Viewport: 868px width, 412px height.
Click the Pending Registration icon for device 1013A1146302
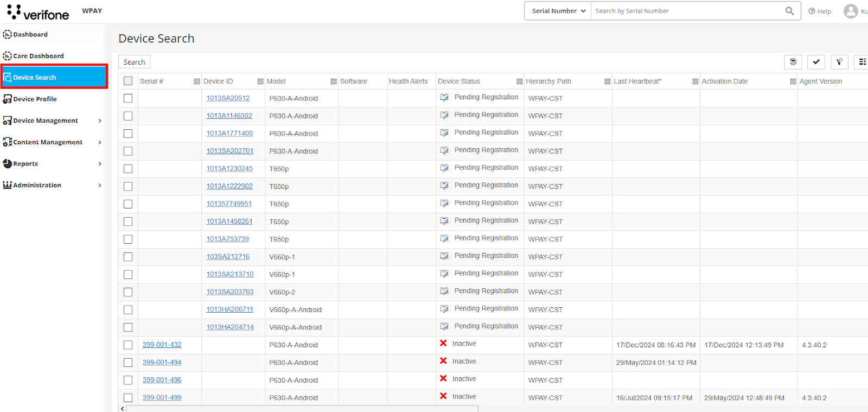(444, 115)
